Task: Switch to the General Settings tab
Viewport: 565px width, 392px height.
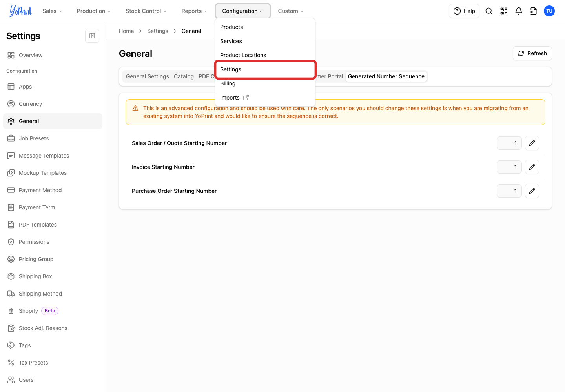Action: coord(148,76)
